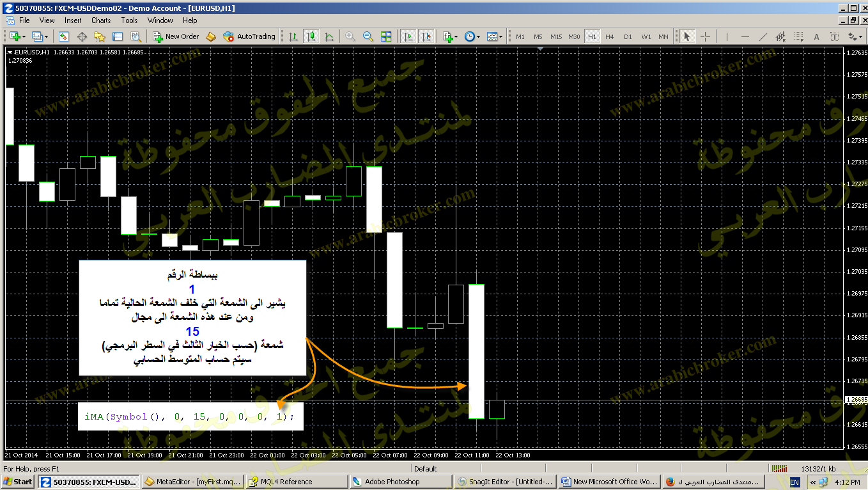This screenshot has width=868, height=490.
Task: Expand the Profiles dropdown arrow
Action: pyautogui.click(x=46, y=36)
